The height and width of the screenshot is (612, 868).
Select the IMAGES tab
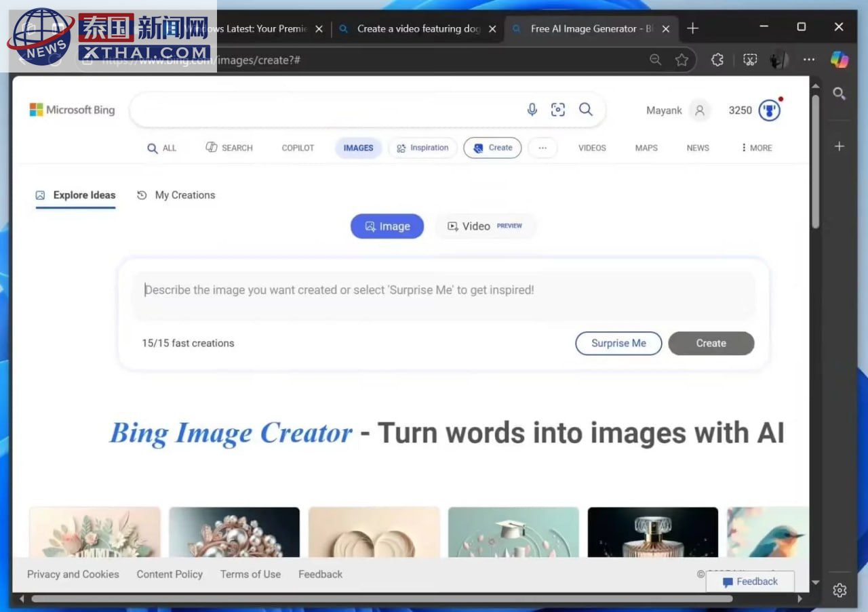[358, 148]
